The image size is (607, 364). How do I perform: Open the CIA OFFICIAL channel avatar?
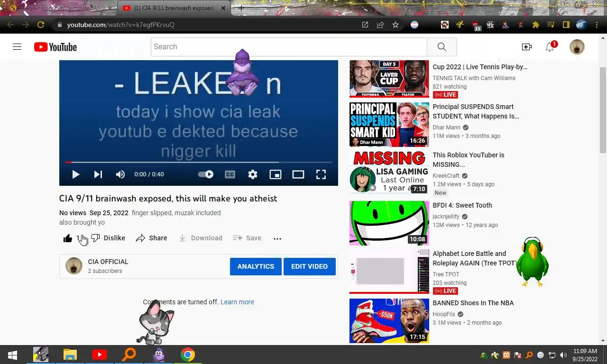tap(74, 266)
